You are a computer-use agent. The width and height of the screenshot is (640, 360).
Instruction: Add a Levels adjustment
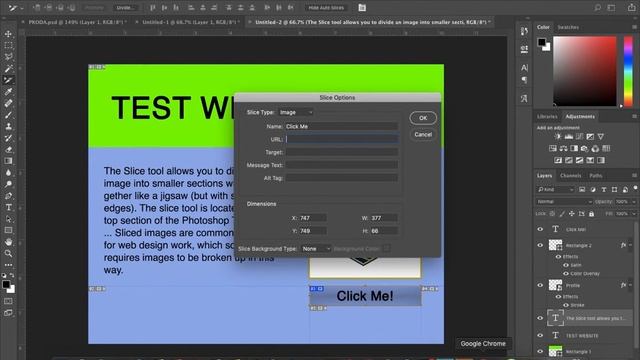(569, 137)
